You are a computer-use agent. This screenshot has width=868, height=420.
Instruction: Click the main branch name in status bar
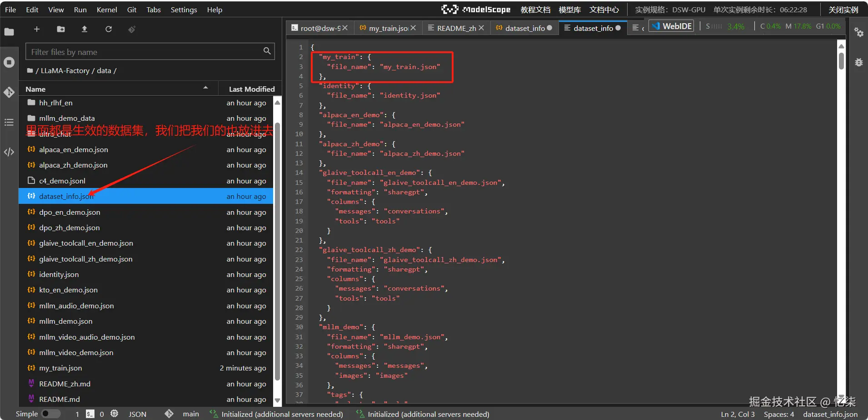(x=191, y=414)
